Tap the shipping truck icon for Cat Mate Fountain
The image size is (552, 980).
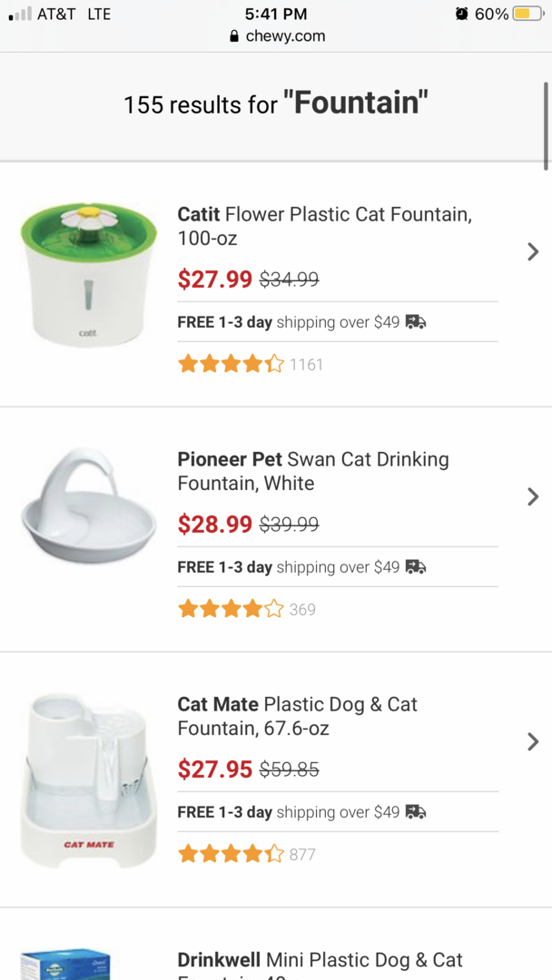416,812
